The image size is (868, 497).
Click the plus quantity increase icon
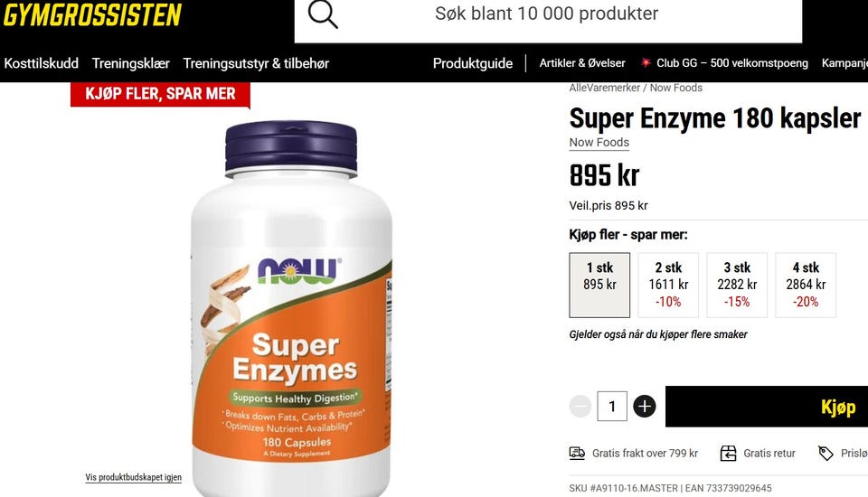(645, 407)
